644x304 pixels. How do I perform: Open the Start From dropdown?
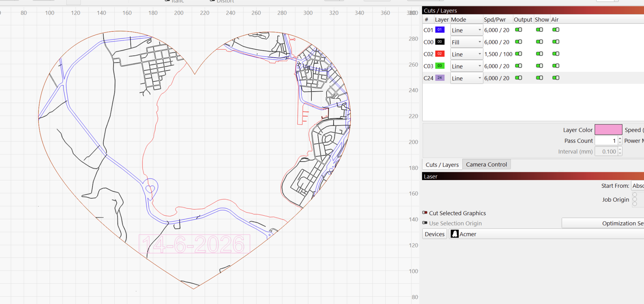638,186
